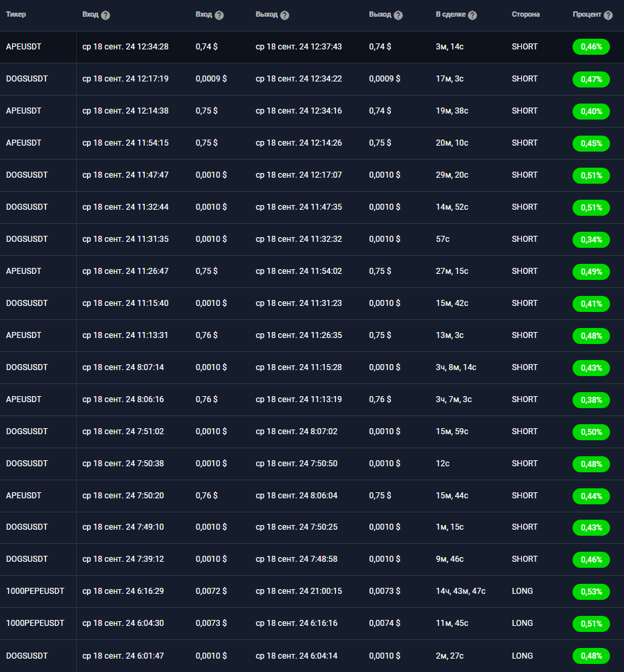624x672 pixels.
Task: Select the 0,44% profit badge
Action: click(591, 496)
